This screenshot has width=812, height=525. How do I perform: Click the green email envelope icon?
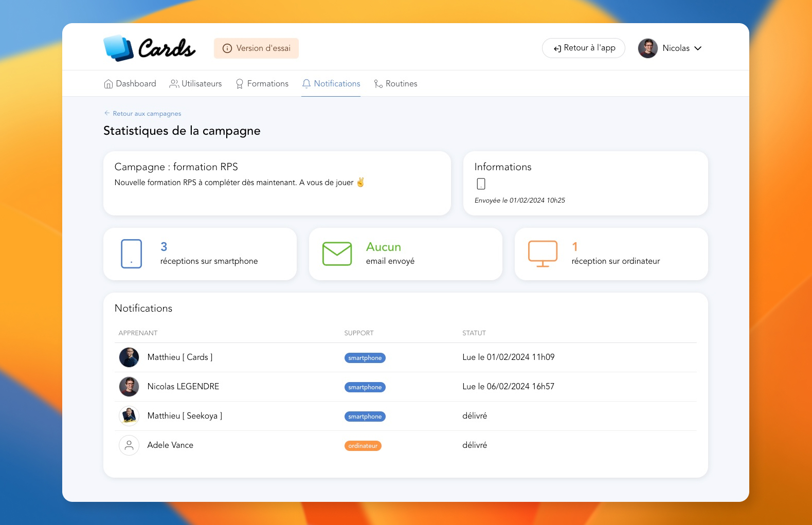(337, 254)
